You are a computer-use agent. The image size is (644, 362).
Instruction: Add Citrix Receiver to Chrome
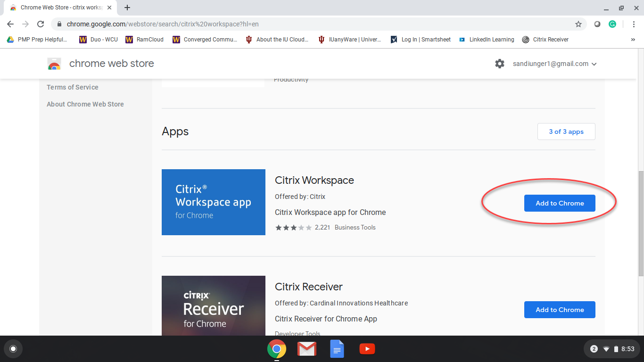click(560, 310)
